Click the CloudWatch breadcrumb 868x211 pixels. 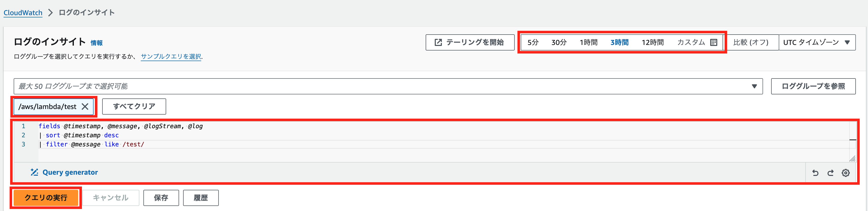click(23, 12)
